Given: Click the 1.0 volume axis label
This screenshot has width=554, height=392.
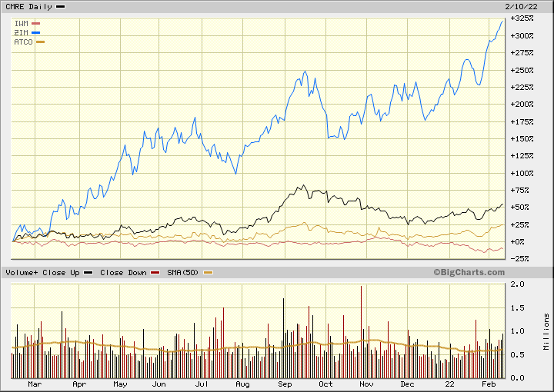Looking at the screenshot, I should click(517, 331).
